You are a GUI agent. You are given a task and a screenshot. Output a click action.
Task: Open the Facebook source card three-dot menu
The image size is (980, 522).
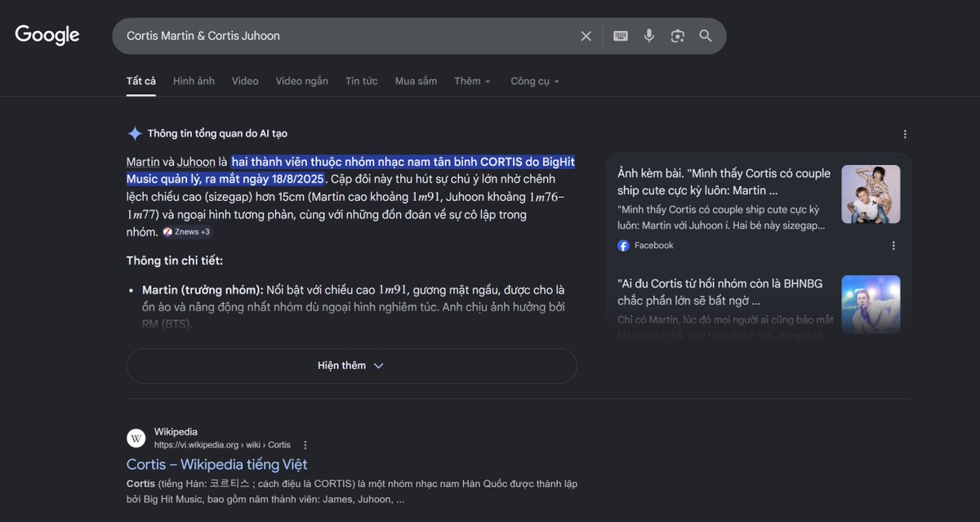pos(893,245)
